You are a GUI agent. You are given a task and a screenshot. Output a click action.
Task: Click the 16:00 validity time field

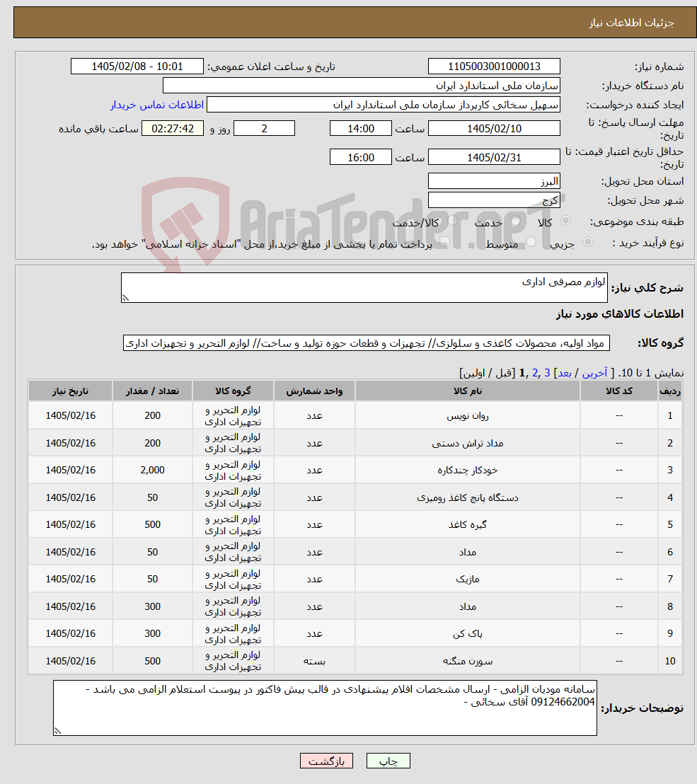click(x=360, y=158)
